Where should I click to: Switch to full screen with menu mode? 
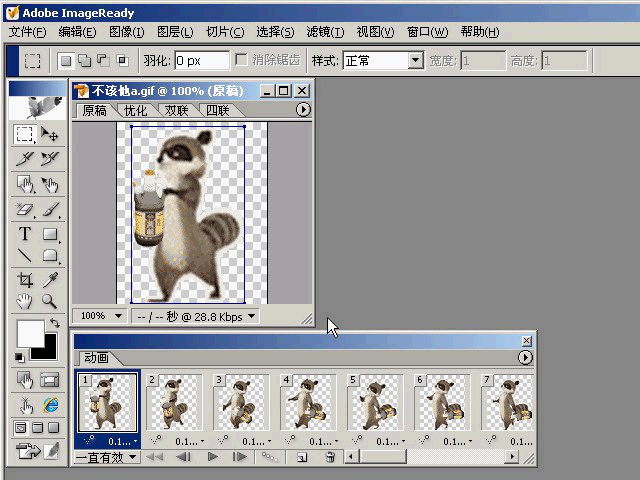[38, 428]
